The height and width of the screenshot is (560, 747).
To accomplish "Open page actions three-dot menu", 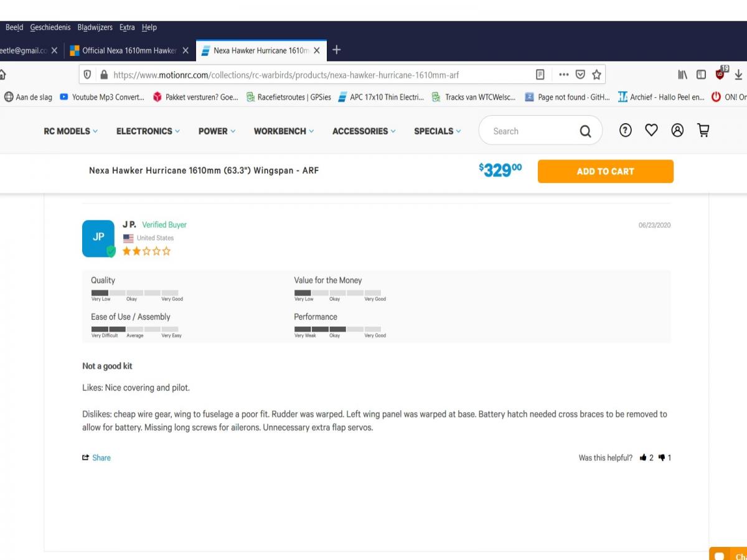I will click(x=564, y=75).
